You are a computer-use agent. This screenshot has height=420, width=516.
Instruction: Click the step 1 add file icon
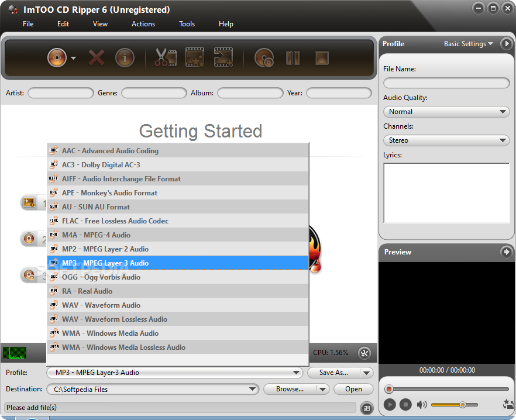pyautogui.click(x=29, y=202)
